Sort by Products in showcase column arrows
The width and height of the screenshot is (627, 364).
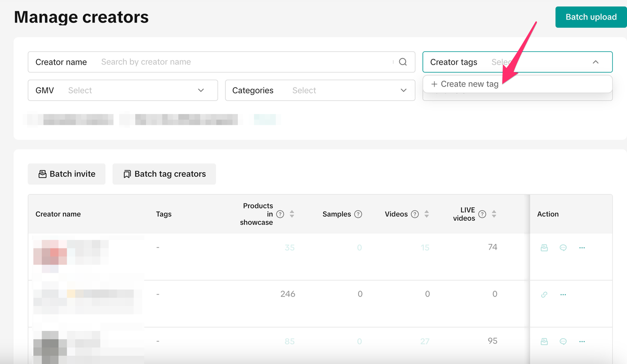coord(292,214)
